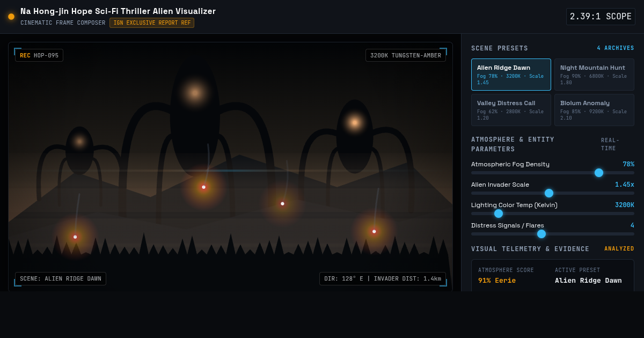Adjust the Lighting Color Temp slider
Image resolution: width=644 pixels, height=338 pixels.
[x=553, y=214]
